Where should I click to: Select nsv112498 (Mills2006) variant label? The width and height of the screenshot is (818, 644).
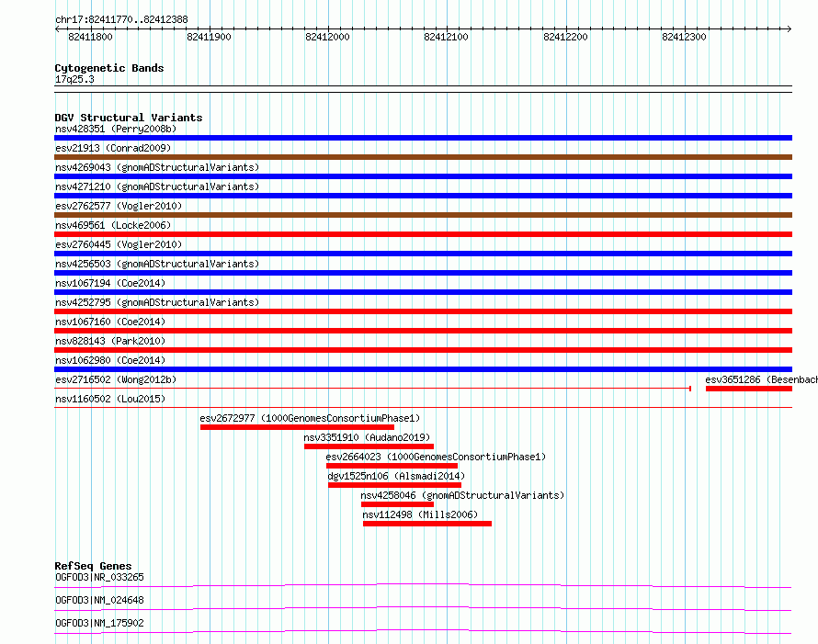pos(420,514)
